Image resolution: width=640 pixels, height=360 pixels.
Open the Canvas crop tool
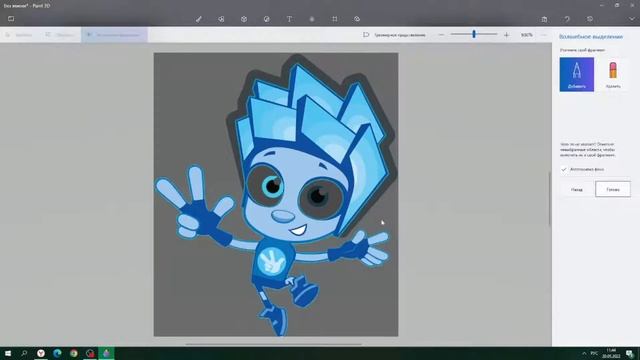coord(335,19)
